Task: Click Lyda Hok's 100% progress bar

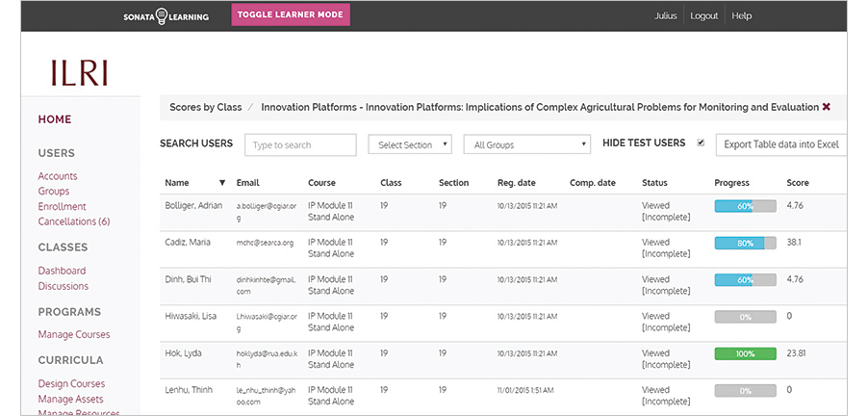Action: pyautogui.click(x=745, y=353)
